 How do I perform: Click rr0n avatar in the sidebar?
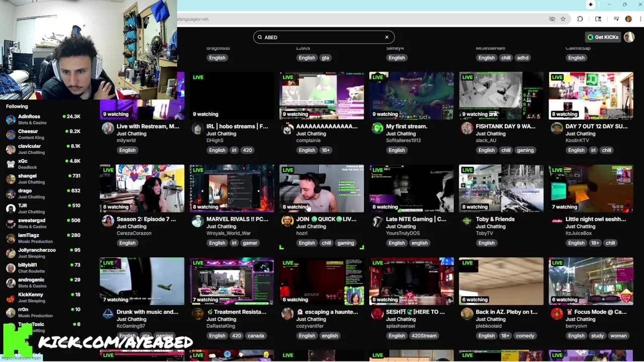click(11, 312)
